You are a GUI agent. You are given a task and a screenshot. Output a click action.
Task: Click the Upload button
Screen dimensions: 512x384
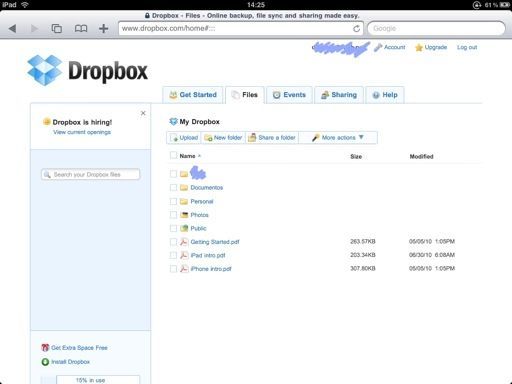[184, 138]
